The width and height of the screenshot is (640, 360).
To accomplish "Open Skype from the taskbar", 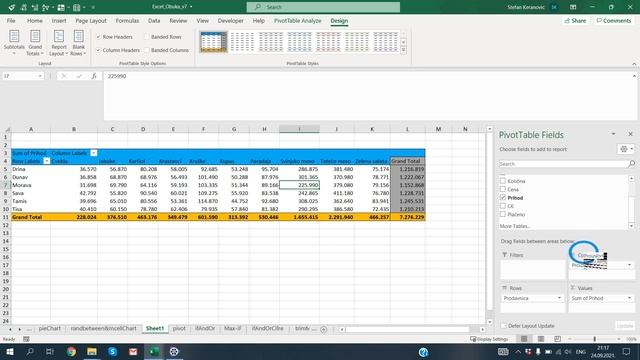I will (113, 351).
